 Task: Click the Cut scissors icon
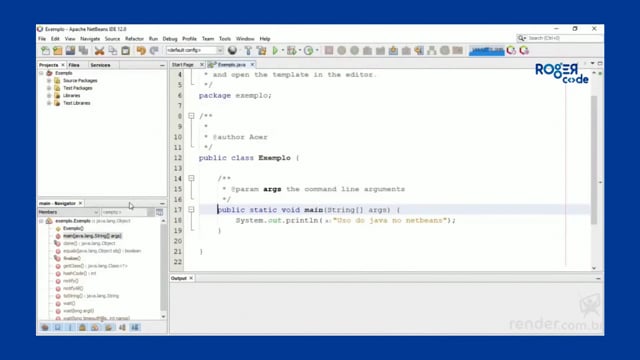99,51
